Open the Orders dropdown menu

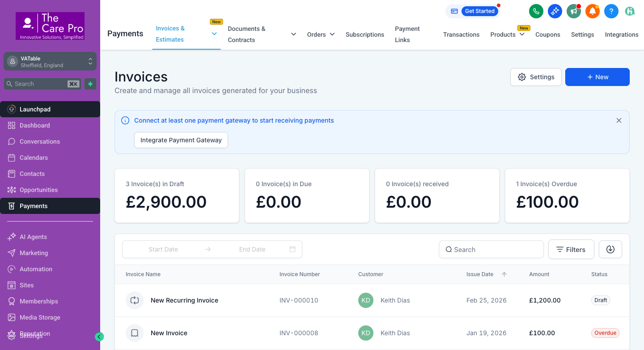click(321, 34)
